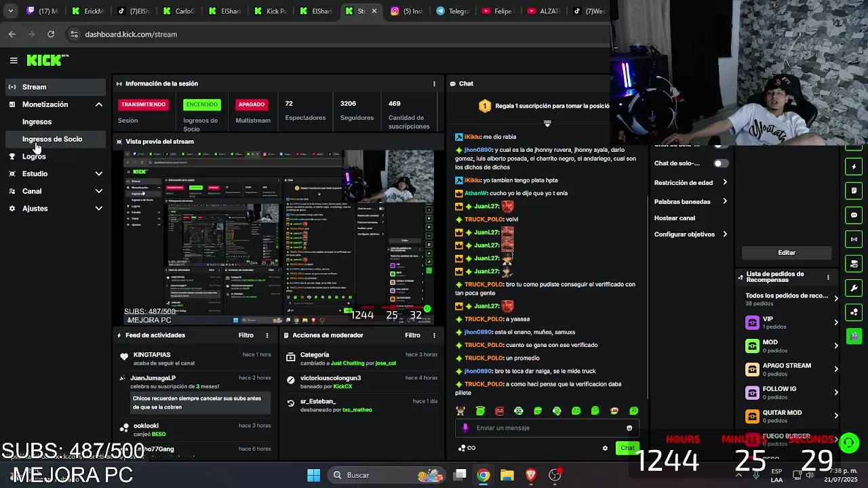
Task: Open the Lista de pedidos de Recompensas three-dot menu
Action: click(828, 277)
